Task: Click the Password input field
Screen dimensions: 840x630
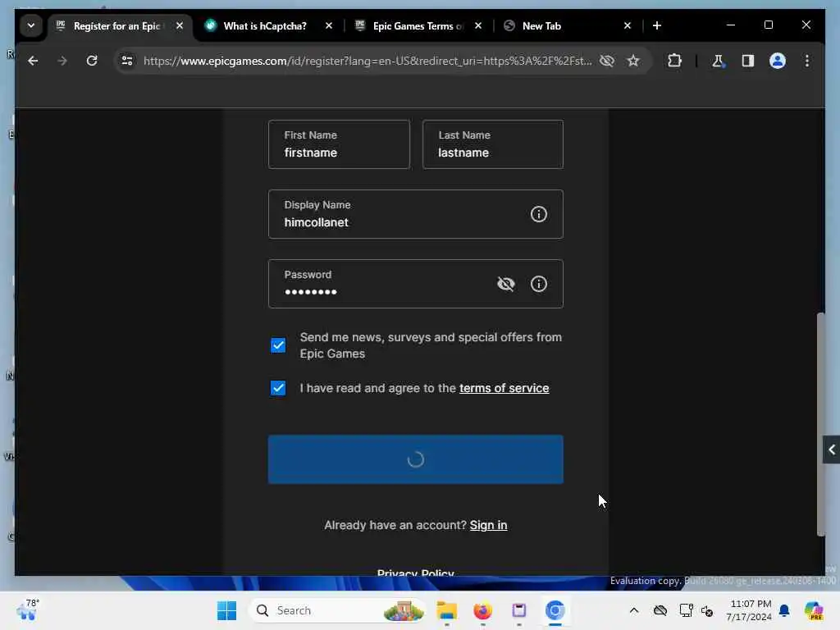Action: click(416, 284)
